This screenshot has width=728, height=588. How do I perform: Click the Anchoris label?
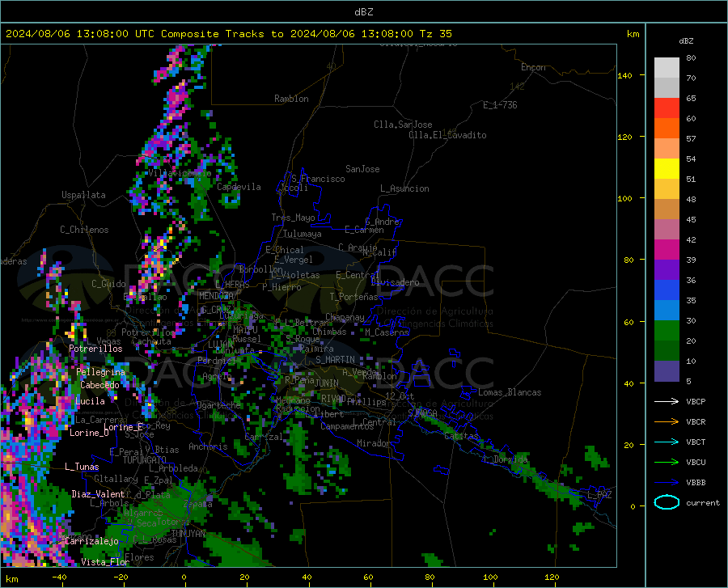click(x=208, y=446)
